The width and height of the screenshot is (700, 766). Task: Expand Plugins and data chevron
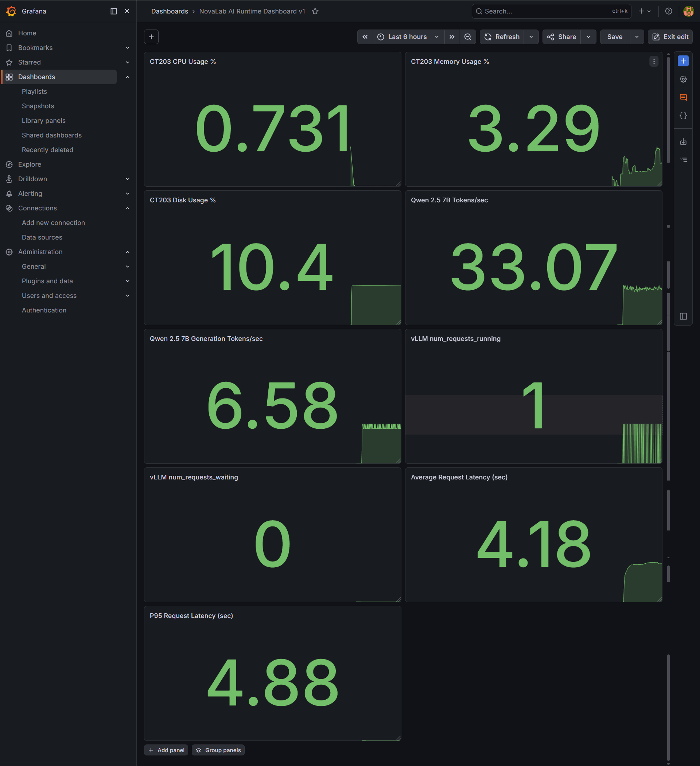128,281
